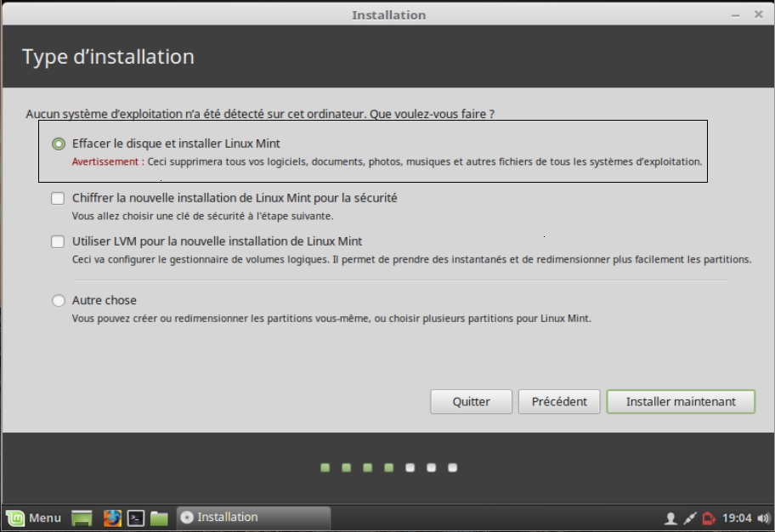Minimize the Installation window
This screenshot has width=775, height=532.
click(735, 15)
